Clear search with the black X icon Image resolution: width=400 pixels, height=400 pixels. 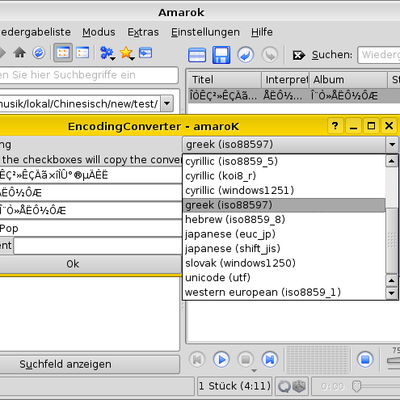[298, 55]
